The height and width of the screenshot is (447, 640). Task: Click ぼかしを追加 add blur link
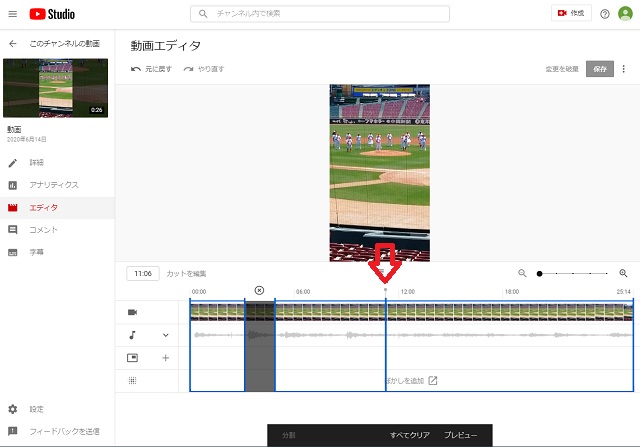[406, 380]
